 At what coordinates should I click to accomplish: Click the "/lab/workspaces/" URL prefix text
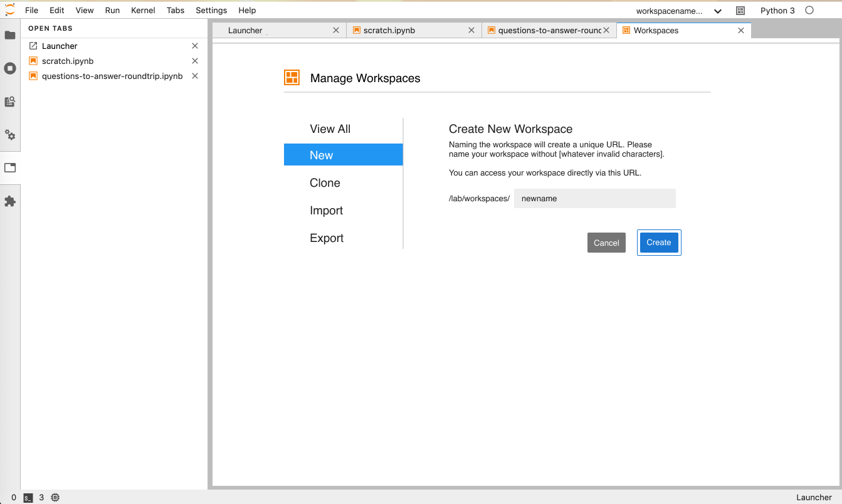pyautogui.click(x=479, y=199)
